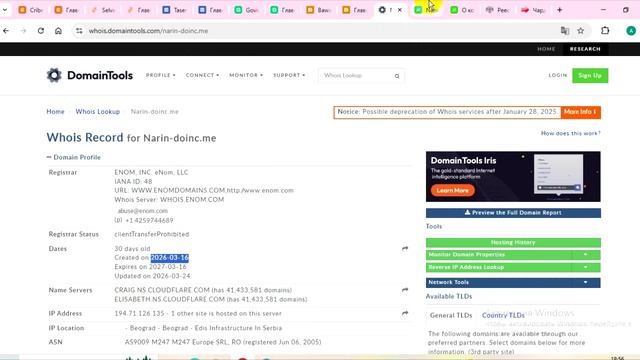This screenshot has height=360, width=640.
Task: Click the share arrow beside Dates
Action: click(404, 248)
